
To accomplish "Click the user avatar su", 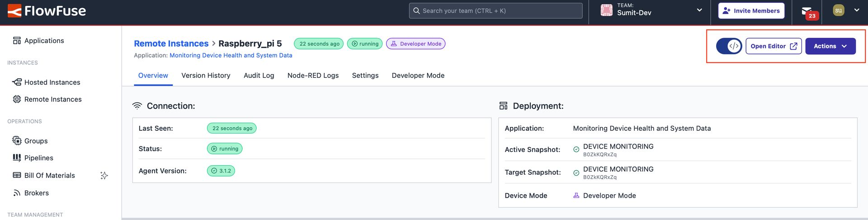I will 838,10.
